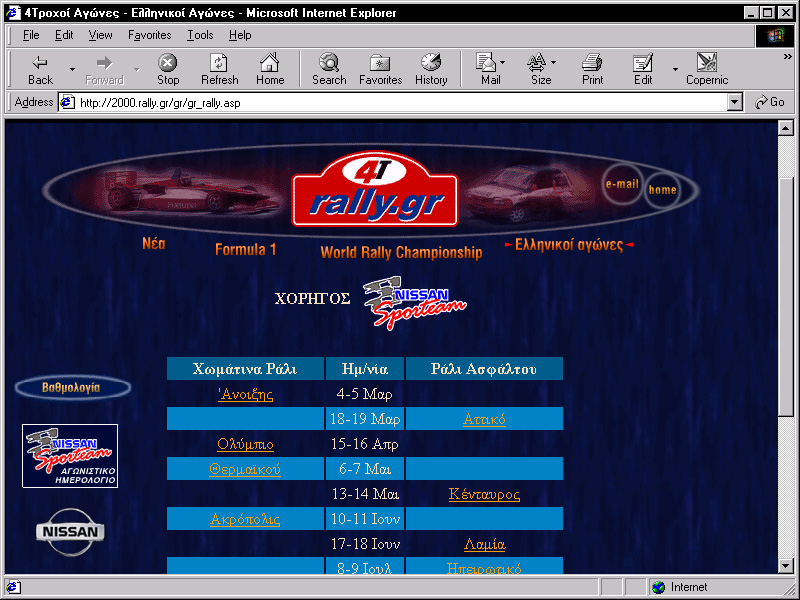The height and width of the screenshot is (600, 800).
Task: Stop loading the page
Action: [x=167, y=69]
